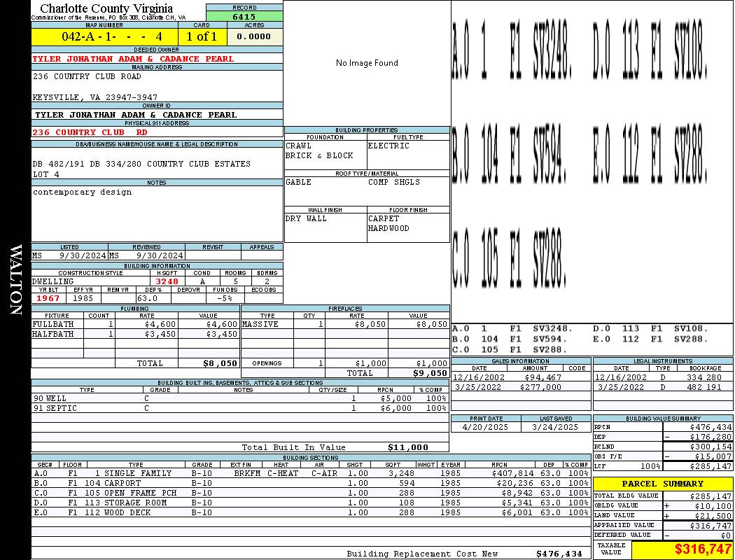Click the Owner ID name field
The image size is (735, 560).
pyautogui.click(x=136, y=115)
